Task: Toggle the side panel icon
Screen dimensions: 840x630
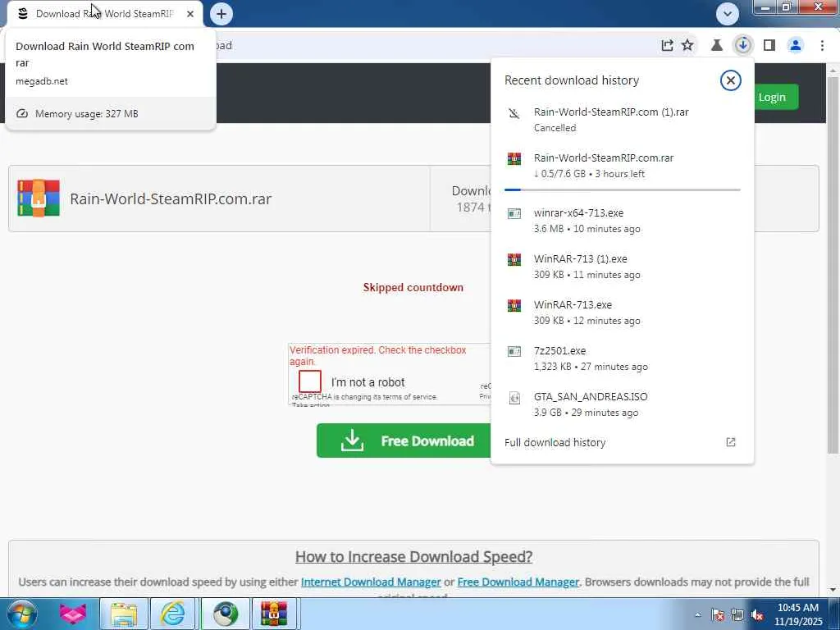Action: 769,46
